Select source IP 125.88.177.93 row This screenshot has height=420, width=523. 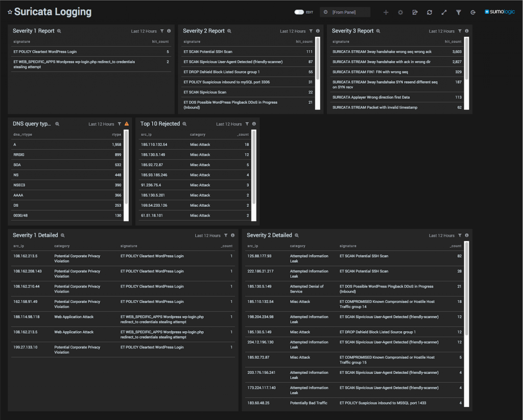pos(354,259)
